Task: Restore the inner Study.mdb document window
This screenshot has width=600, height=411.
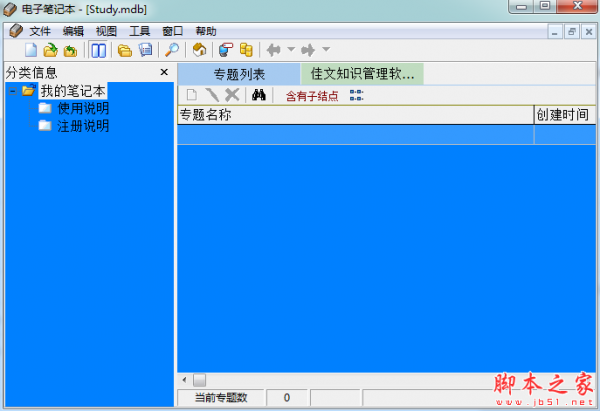Action: click(x=572, y=32)
